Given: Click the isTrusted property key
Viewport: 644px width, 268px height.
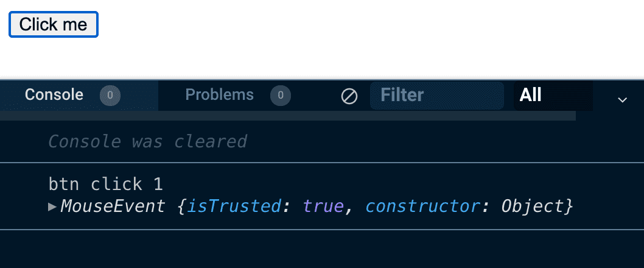Looking at the screenshot, I should [234, 206].
